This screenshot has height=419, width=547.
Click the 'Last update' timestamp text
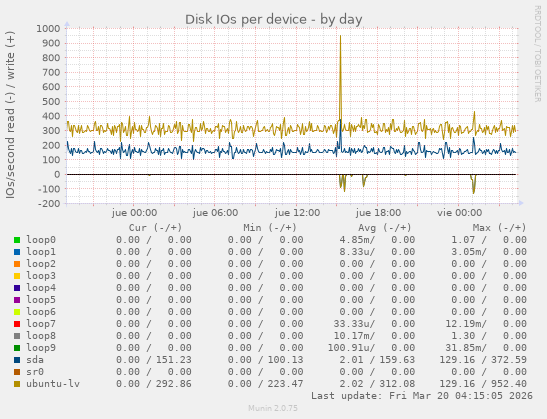pos(422,396)
